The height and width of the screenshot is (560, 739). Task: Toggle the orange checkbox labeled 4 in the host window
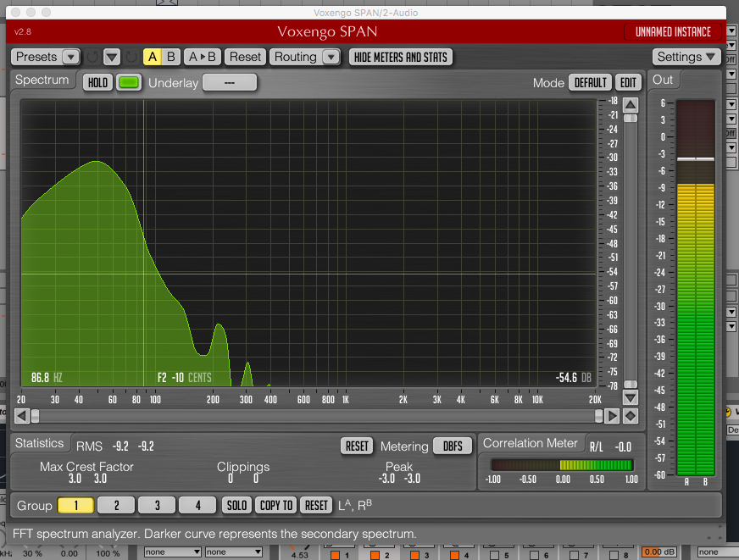(454, 555)
